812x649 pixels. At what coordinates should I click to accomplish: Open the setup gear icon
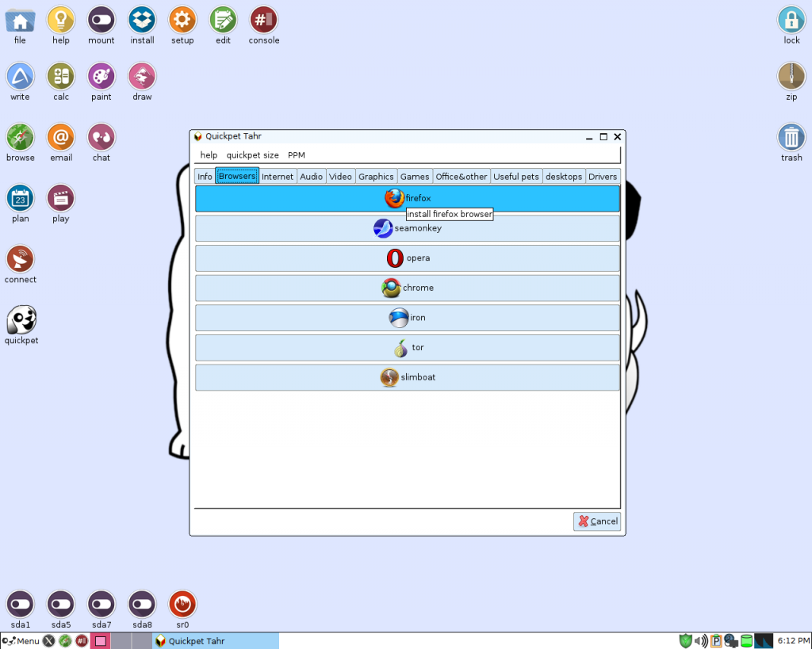pyautogui.click(x=183, y=25)
